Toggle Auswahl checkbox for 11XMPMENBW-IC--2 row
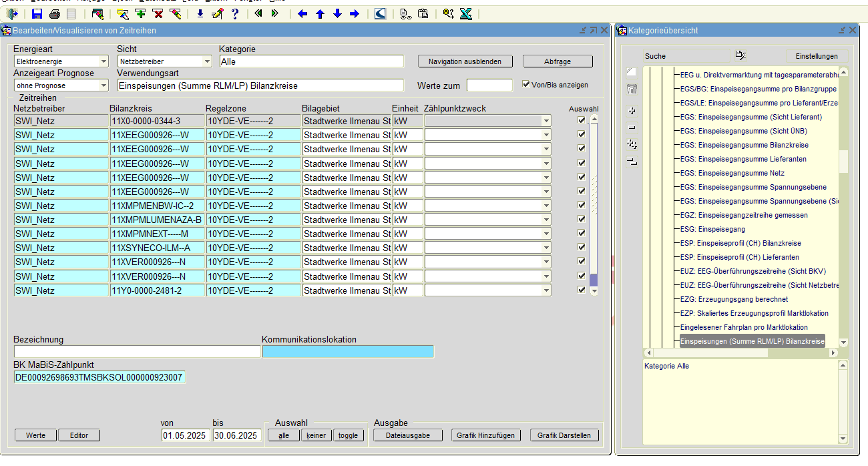The image size is (868, 466). (582, 205)
